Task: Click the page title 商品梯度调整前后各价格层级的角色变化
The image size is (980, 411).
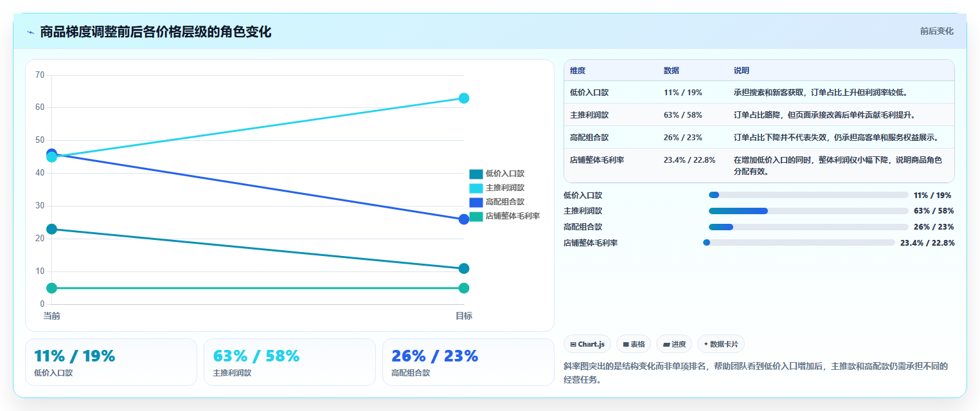Action: (x=156, y=32)
